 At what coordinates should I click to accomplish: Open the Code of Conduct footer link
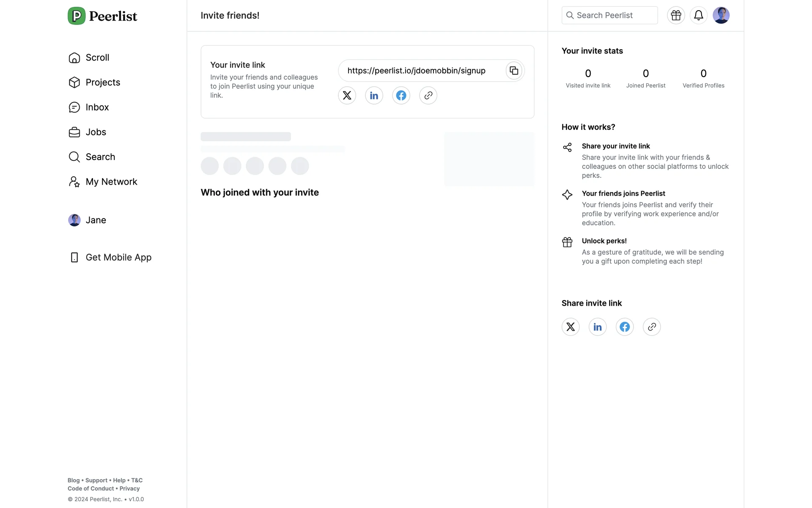(x=91, y=489)
